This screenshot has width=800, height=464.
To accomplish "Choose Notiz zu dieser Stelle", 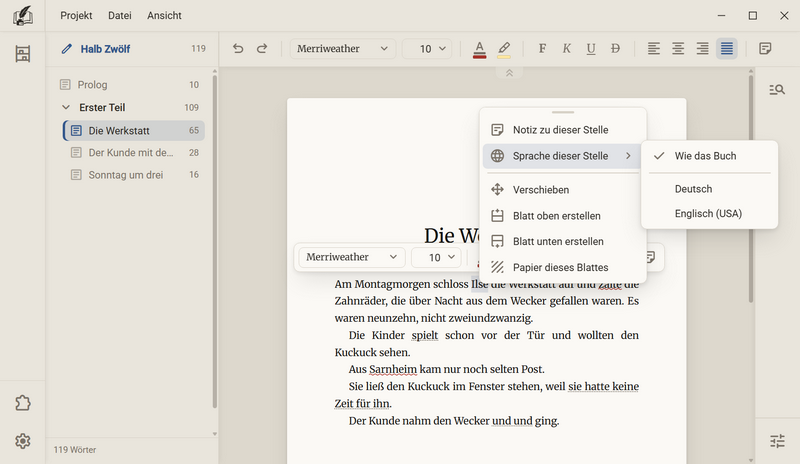I will pyautogui.click(x=561, y=130).
